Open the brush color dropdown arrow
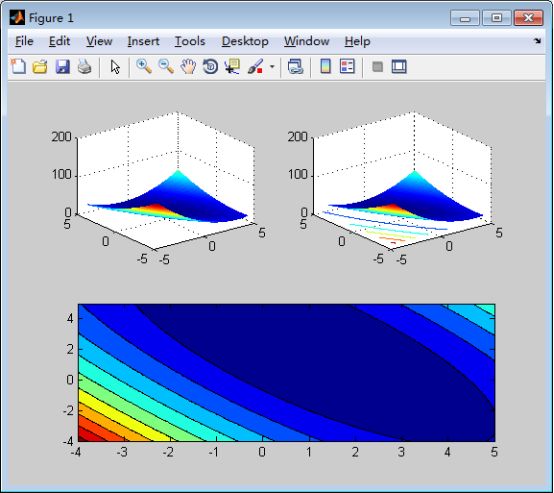Screen dimensions: 554x493 [x=272, y=66]
